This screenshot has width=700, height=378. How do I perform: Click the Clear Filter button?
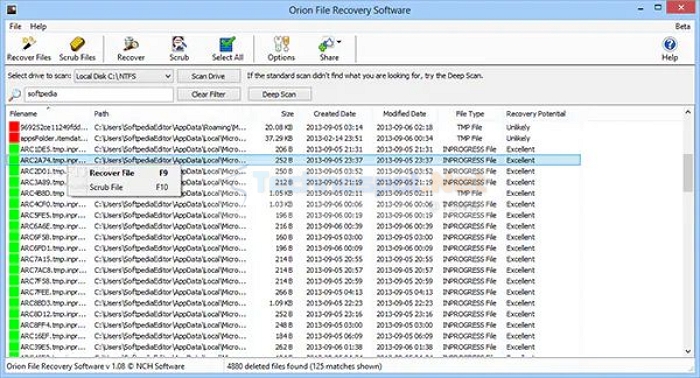tap(208, 94)
